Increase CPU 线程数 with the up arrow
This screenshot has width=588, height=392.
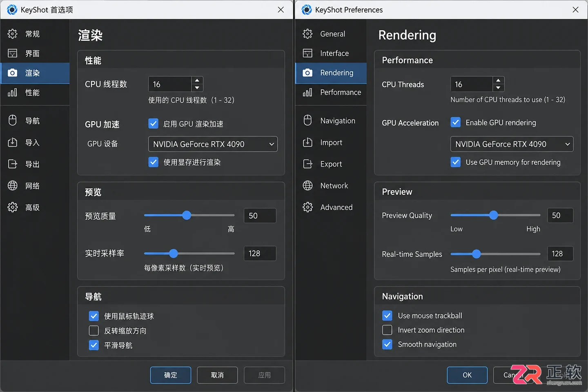tap(197, 80)
